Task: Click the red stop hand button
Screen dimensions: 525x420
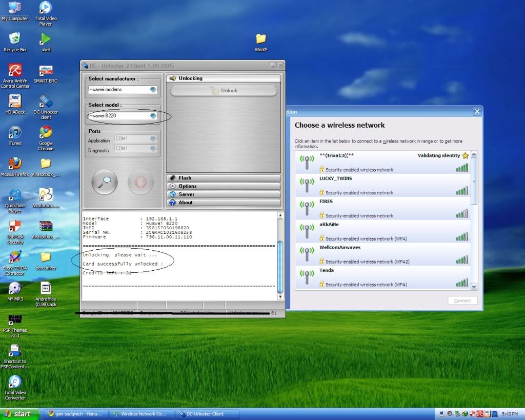Action: coord(140,182)
